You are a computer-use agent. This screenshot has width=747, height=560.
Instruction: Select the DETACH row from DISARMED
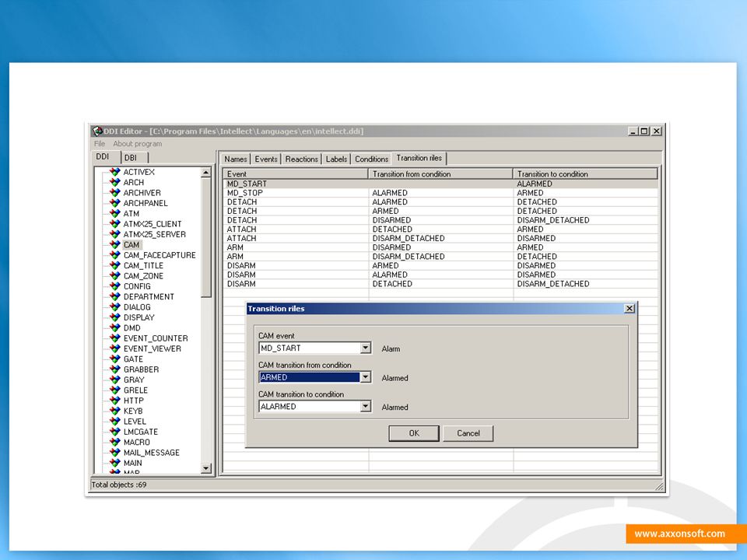click(x=440, y=220)
